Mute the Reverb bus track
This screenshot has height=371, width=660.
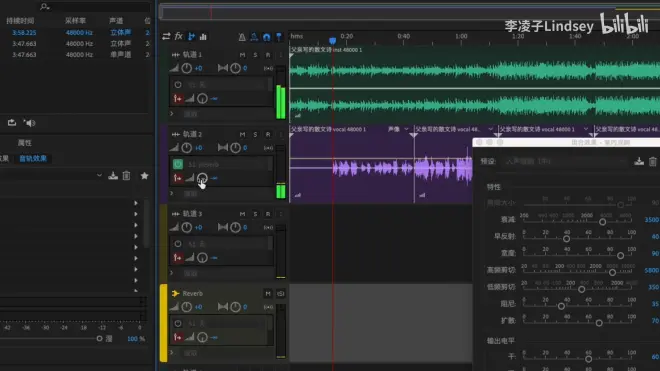(x=268, y=294)
